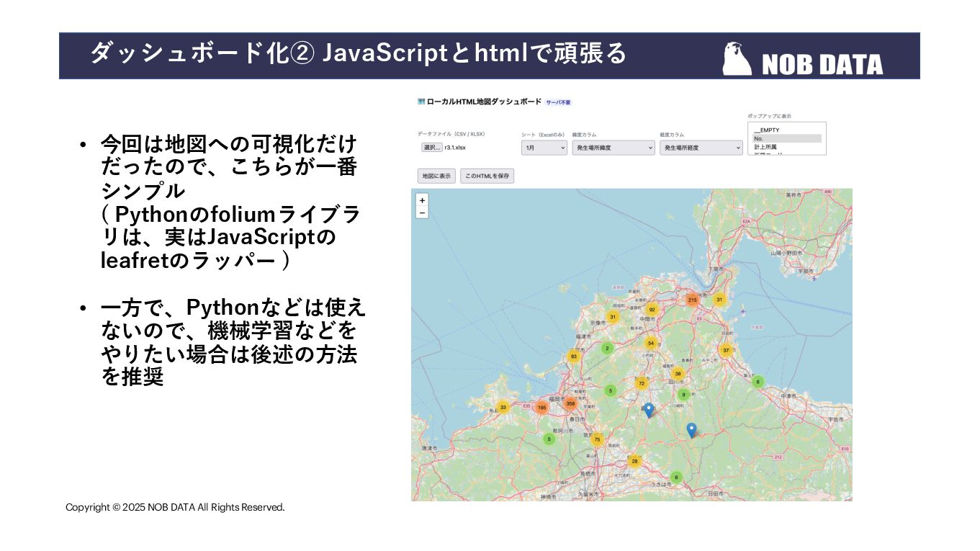Image resolution: width=980 pixels, height=551 pixels.
Task: Click the 久留米市 label on the map
Action: [x=589, y=494]
